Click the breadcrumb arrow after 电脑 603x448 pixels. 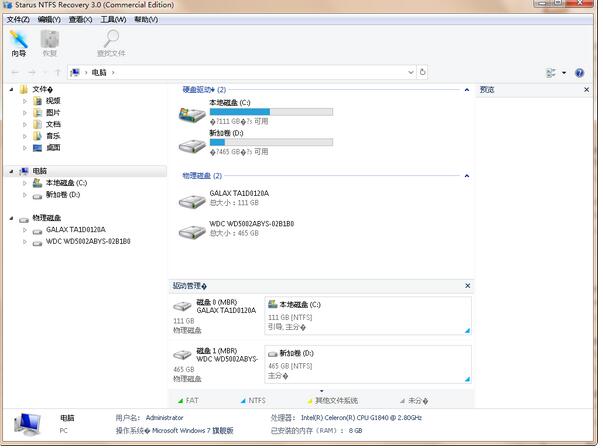(x=113, y=72)
